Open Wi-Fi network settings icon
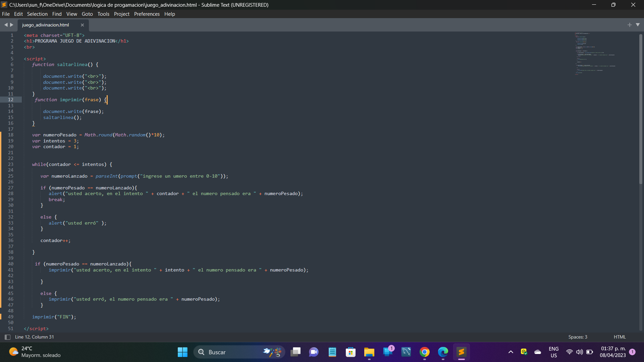 tap(569, 352)
